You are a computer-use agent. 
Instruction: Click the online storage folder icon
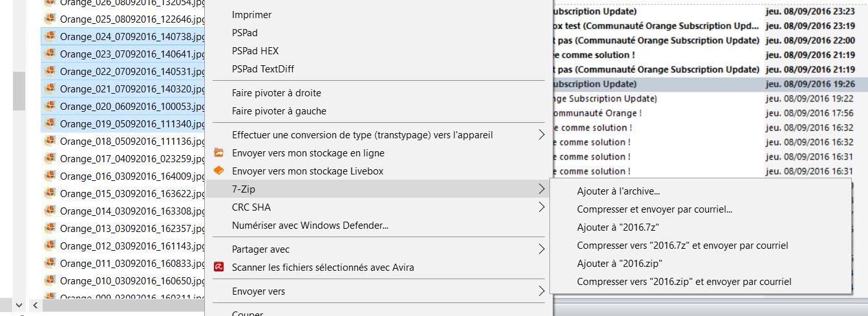pyautogui.click(x=218, y=153)
